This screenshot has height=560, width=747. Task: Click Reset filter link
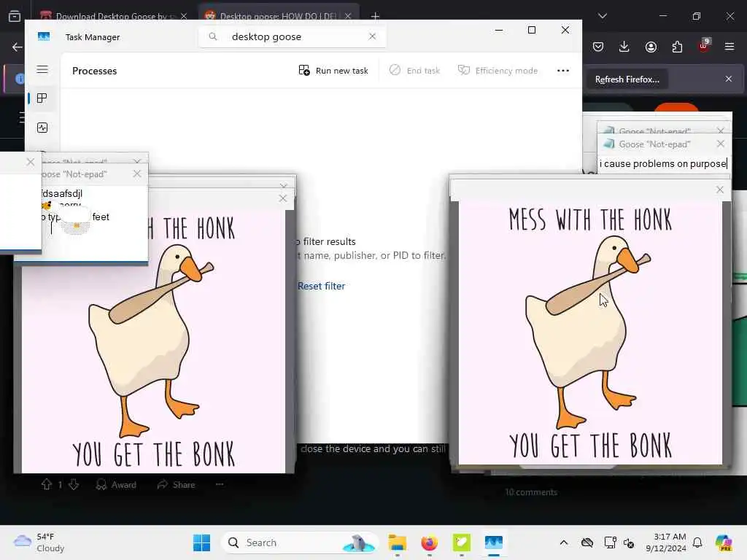[321, 286]
